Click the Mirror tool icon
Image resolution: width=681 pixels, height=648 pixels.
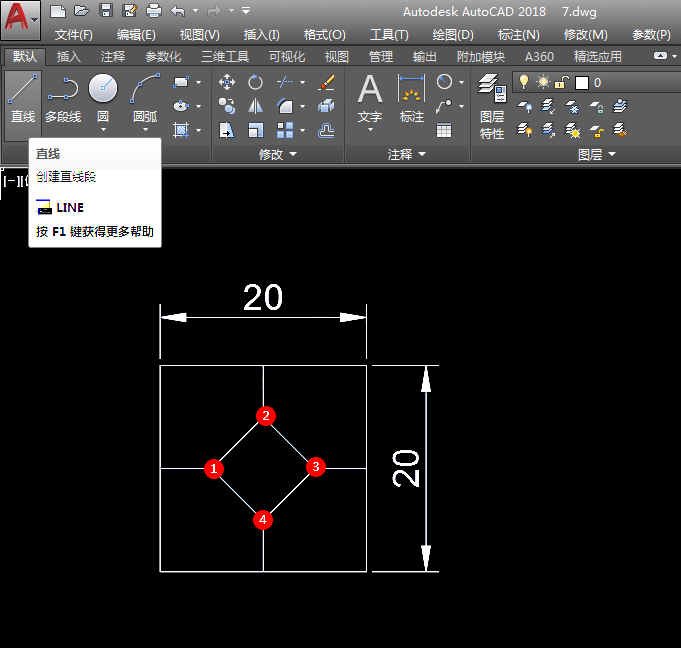point(255,106)
